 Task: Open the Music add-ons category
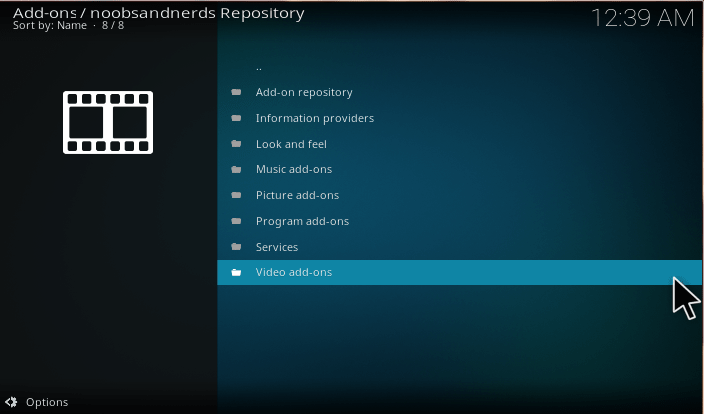point(459,169)
